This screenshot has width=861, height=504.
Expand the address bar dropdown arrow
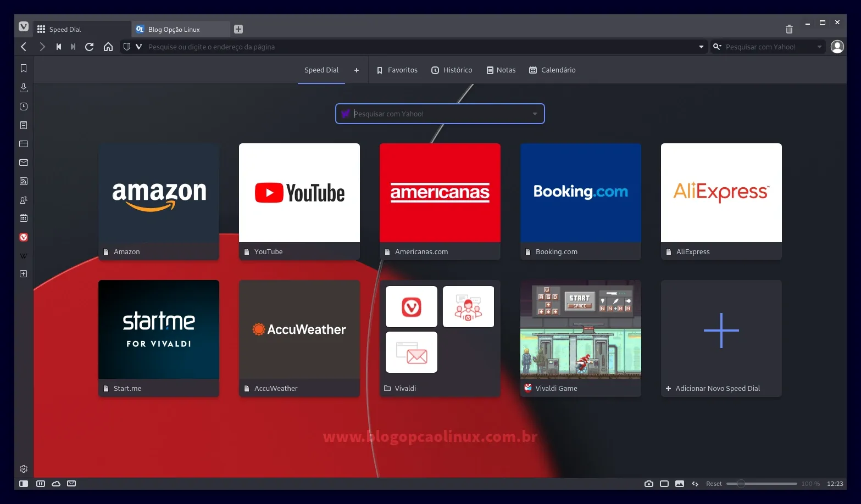click(x=701, y=47)
